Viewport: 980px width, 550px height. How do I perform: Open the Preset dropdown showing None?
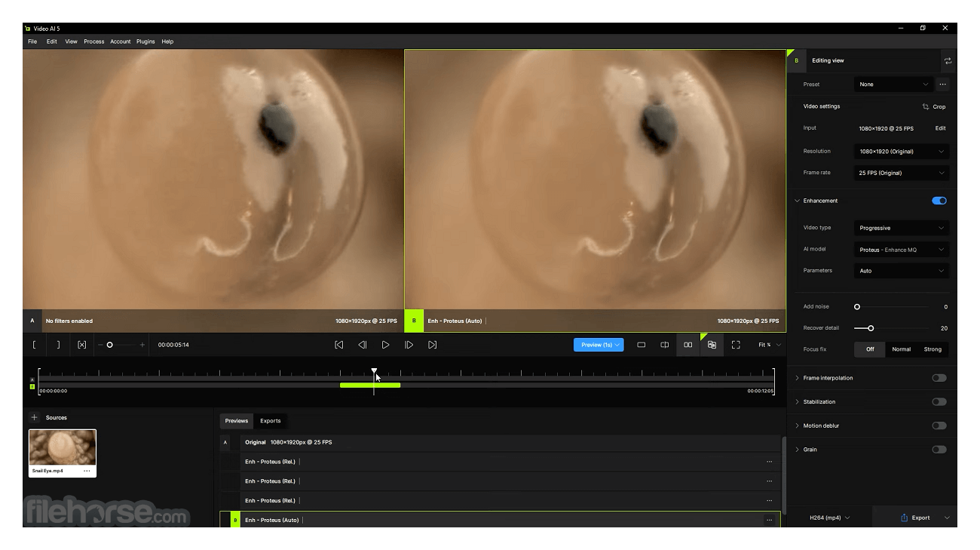pos(894,84)
